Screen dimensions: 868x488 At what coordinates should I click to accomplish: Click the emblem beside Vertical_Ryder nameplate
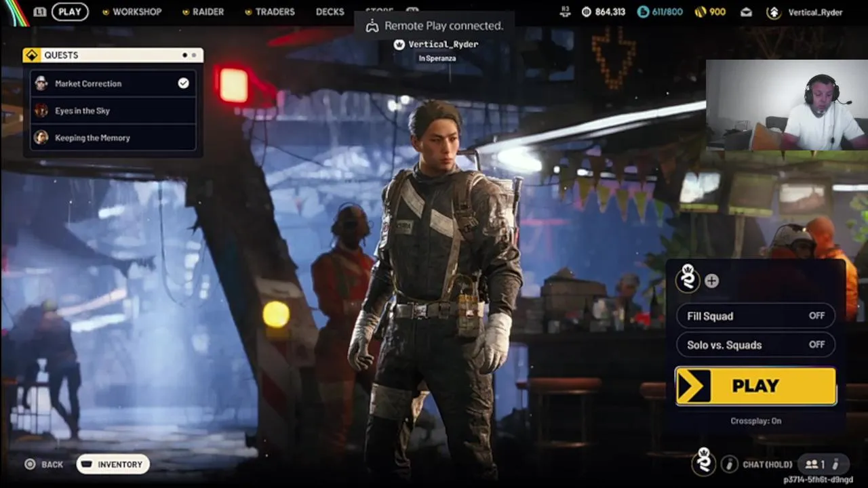coord(399,44)
